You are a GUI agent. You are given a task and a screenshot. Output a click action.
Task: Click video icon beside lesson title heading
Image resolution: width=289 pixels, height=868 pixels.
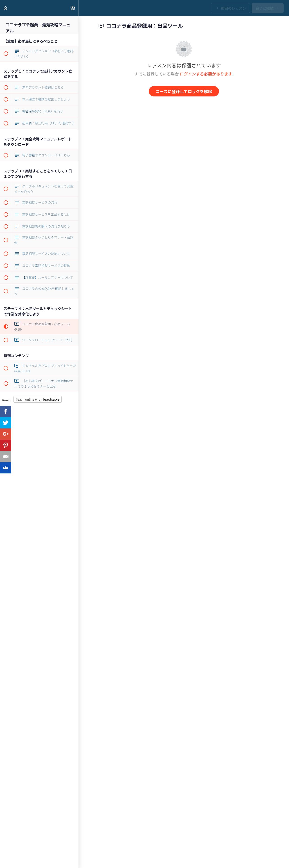tap(101, 26)
